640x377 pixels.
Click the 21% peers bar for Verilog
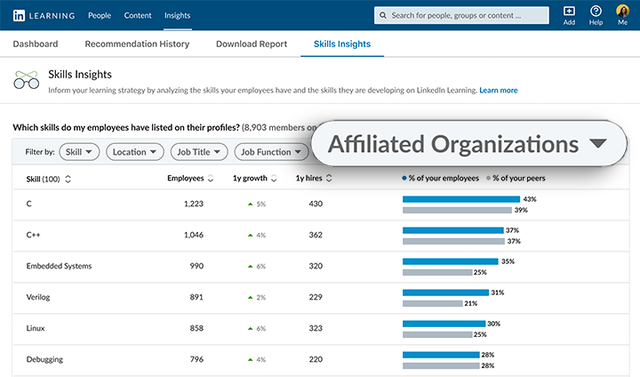pyautogui.click(x=433, y=304)
